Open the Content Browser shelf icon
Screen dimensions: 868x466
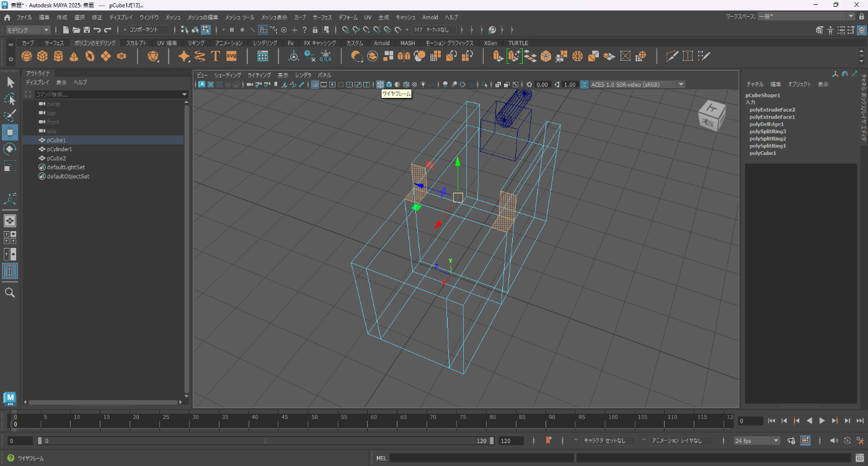click(262, 56)
